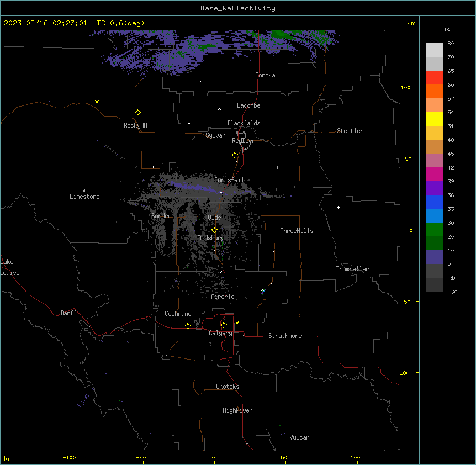Select the bright green 30-20 dBZ swatch
Screen dimensions: 476x465
[434, 230]
